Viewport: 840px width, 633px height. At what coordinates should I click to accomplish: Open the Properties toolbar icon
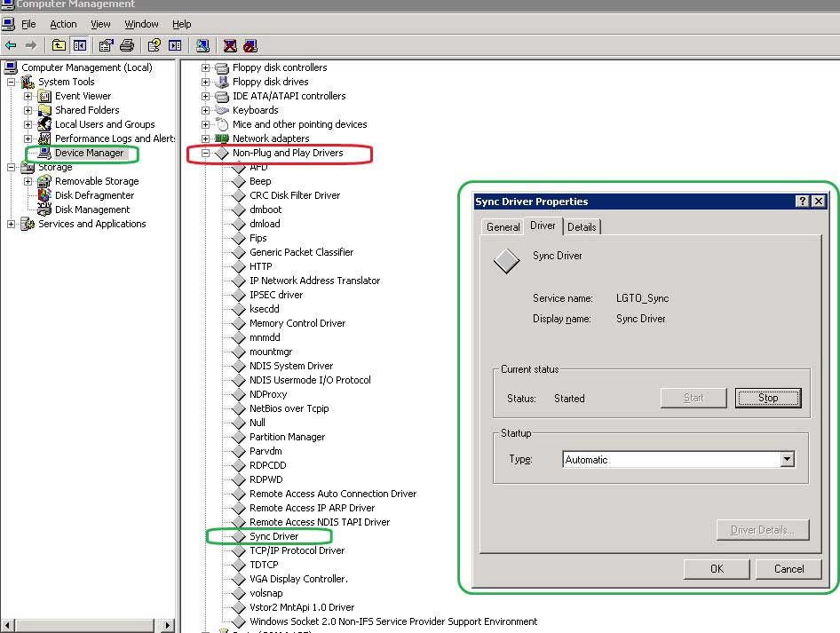[x=106, y=45]
